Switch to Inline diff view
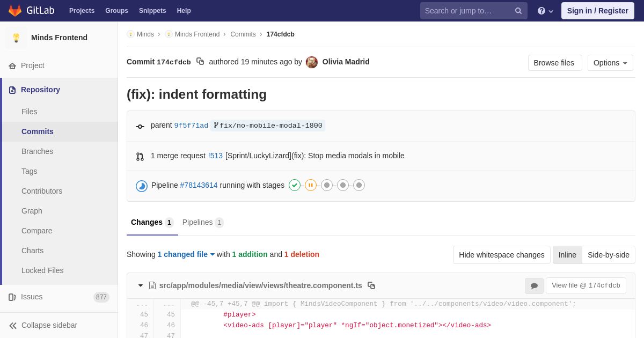This screenshot has height=338, width=644. [x=567, y=255]
